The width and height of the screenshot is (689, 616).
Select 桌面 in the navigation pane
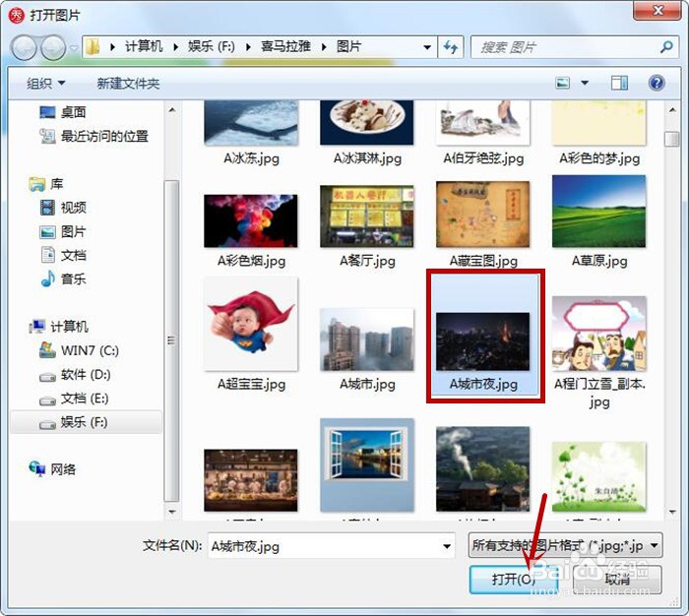[62, 112]
